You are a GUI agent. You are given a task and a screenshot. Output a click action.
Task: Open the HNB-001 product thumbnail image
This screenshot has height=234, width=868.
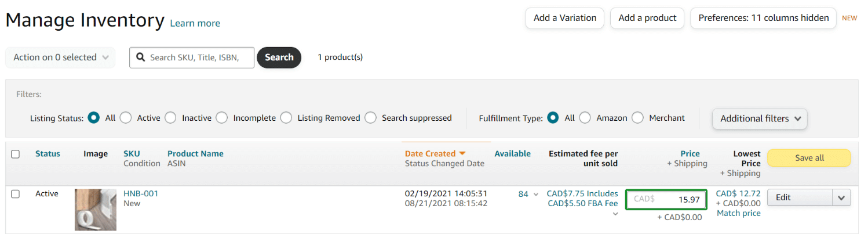pos(96,210)
